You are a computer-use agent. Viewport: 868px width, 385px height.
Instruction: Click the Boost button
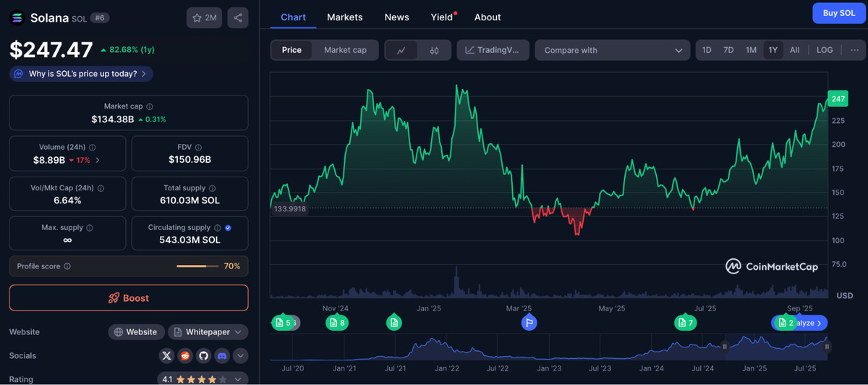click(129, 298)
